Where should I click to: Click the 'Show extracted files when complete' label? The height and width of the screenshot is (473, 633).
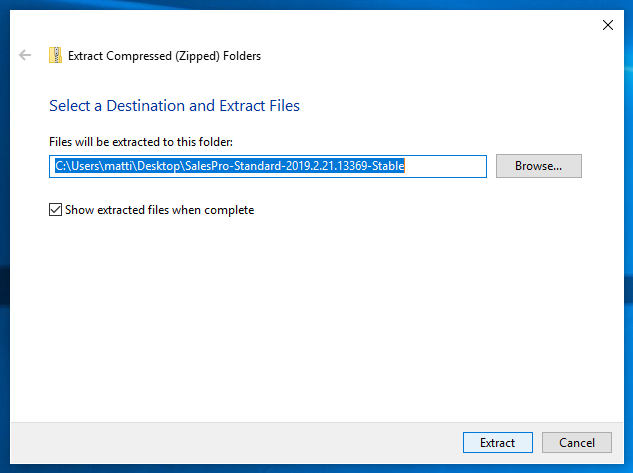[159, 210]
